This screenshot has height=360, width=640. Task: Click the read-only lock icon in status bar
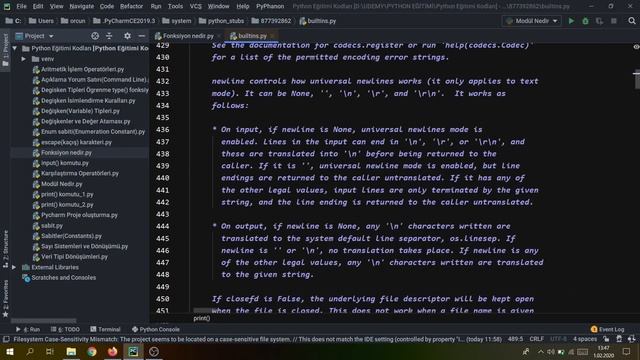pyautogui.click(x=606, y=339)
